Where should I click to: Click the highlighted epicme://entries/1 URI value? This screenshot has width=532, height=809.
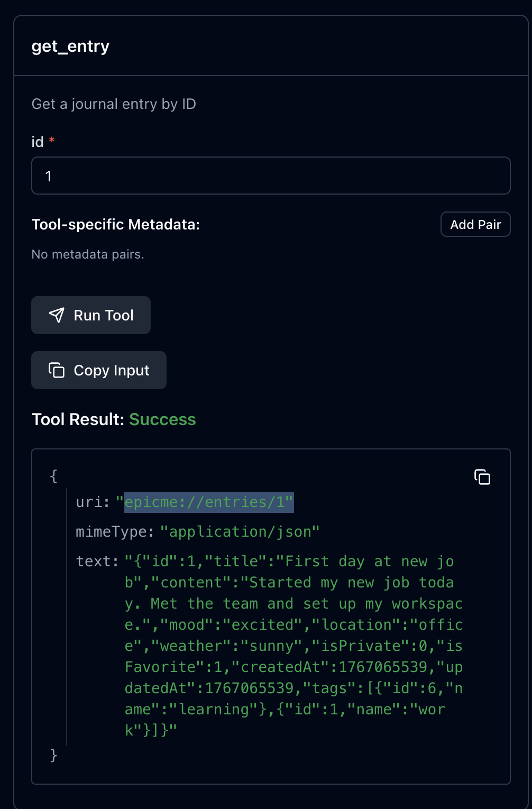click(x=208, y=502)
